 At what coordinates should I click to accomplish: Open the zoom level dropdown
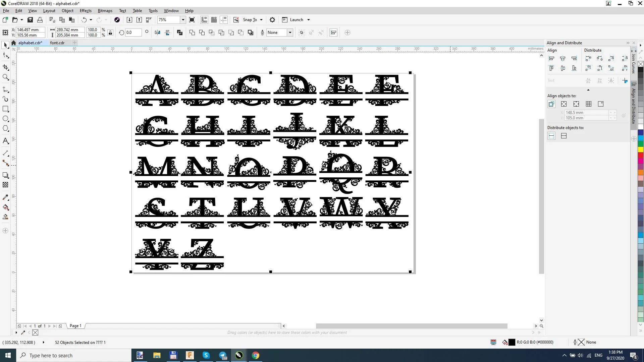pos(183,20)
